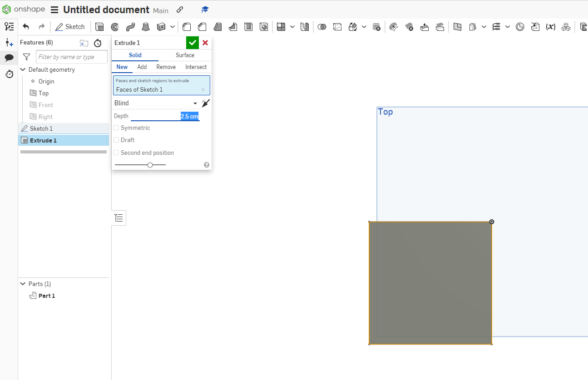Open the Blind end condition dropdown
The image size is (588, 380).
click(195, 103)
